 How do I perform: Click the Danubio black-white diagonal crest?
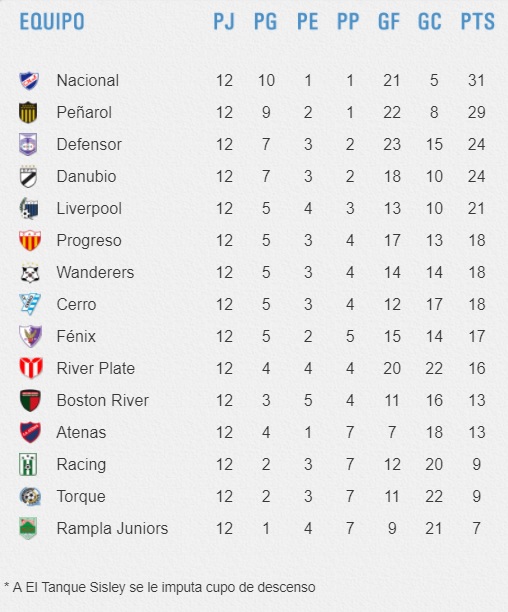(x=28, y=176)
